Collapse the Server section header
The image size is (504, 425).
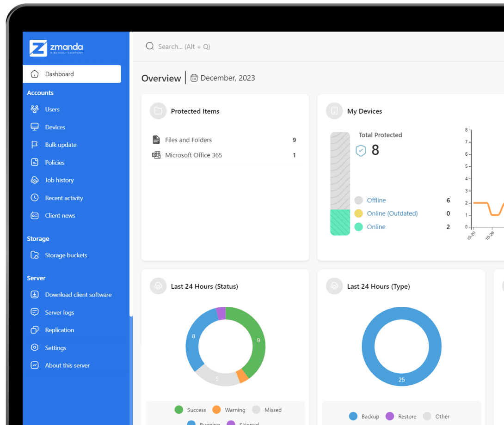point(36,278)
